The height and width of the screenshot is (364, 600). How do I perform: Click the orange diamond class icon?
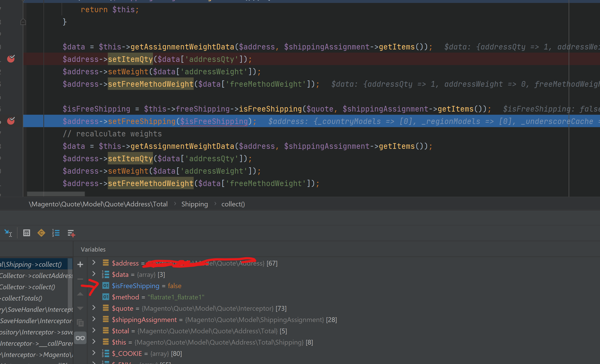coord(41,233)
